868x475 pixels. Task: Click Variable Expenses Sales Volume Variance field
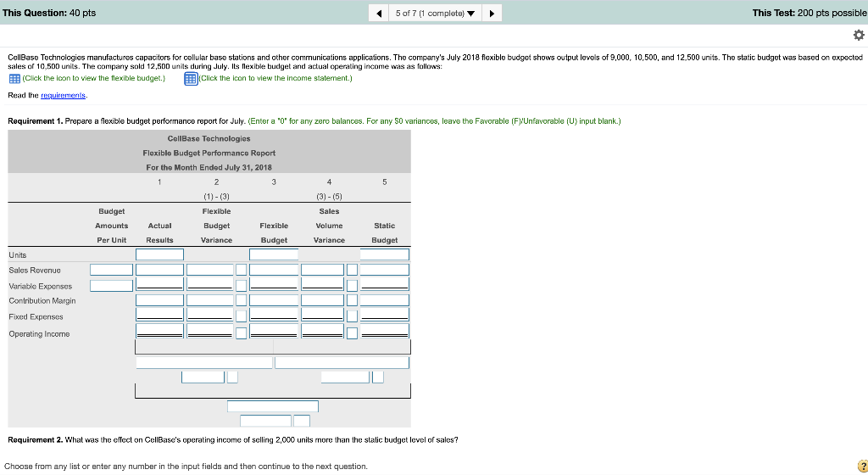[322, 284]
